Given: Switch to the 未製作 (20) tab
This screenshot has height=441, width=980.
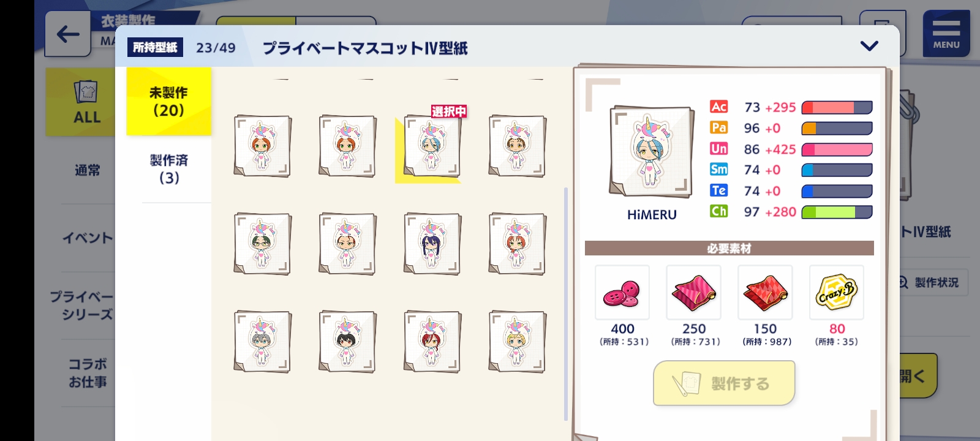Looking at the screenshot, I should 168,101.
